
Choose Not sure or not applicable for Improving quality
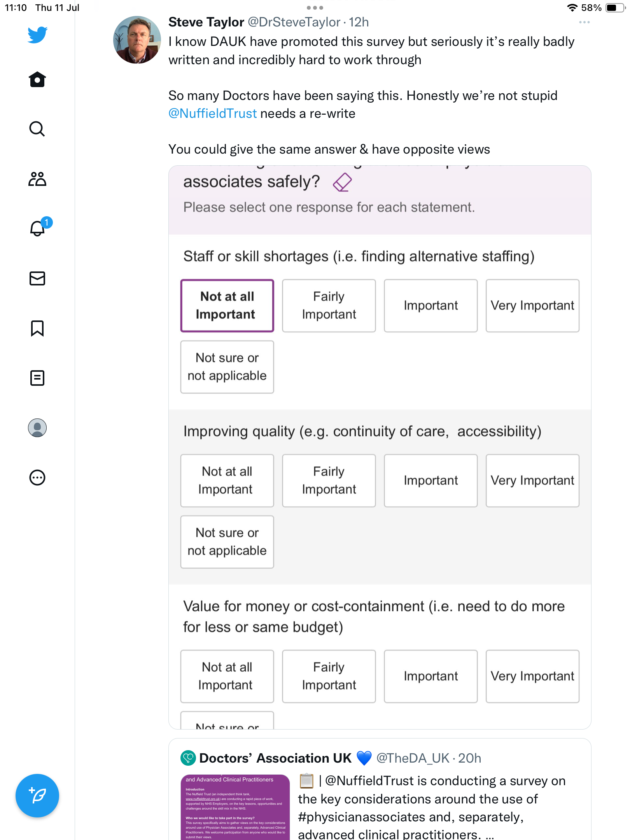[x=227, y=542]
